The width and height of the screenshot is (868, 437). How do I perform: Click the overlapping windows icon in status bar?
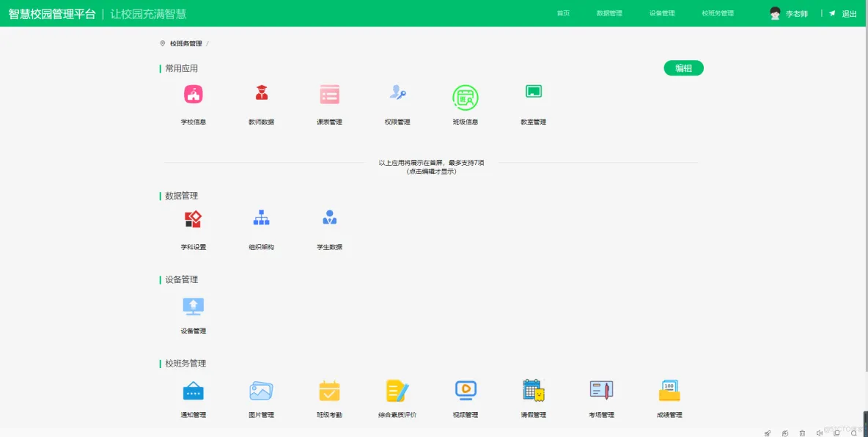pos(836,433)
